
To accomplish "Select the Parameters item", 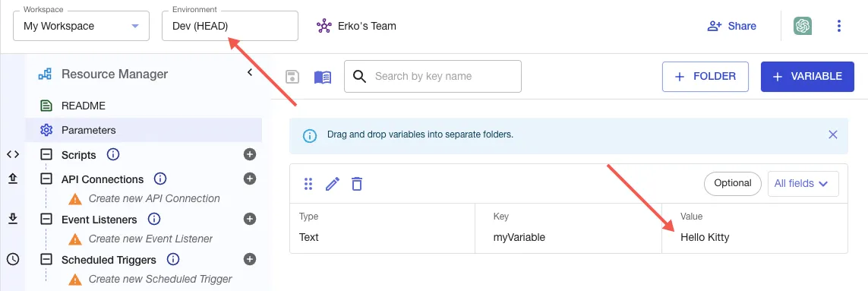I will click(144, 130).
